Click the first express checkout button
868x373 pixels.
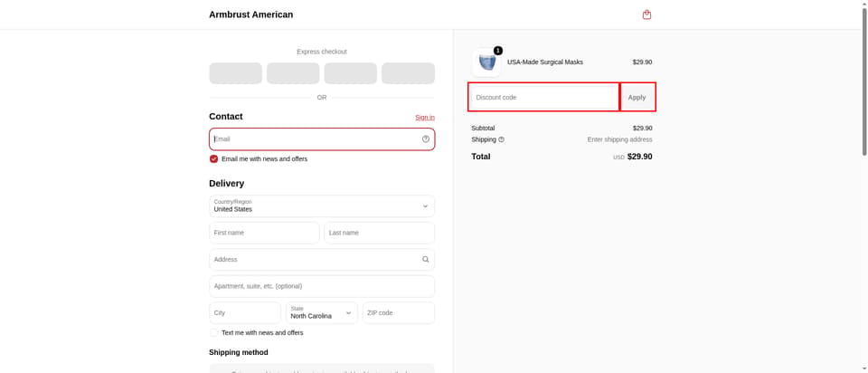(x=236, y=73)
